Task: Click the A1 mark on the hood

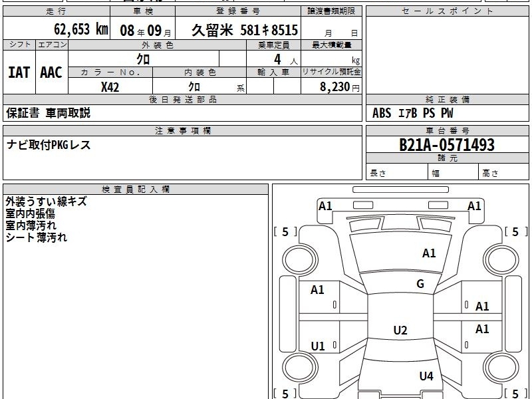Action: pos(429,253)
